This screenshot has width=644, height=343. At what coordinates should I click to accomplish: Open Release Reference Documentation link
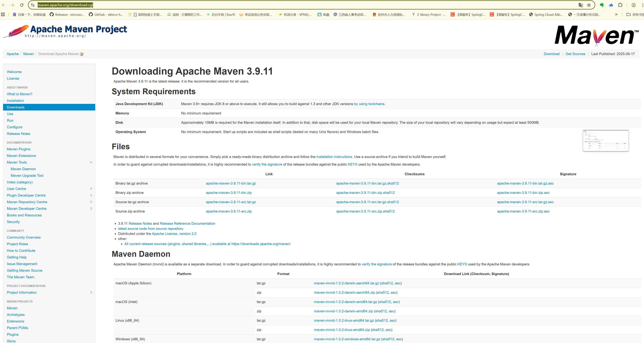pyautogui.click(x=188, y=224)
